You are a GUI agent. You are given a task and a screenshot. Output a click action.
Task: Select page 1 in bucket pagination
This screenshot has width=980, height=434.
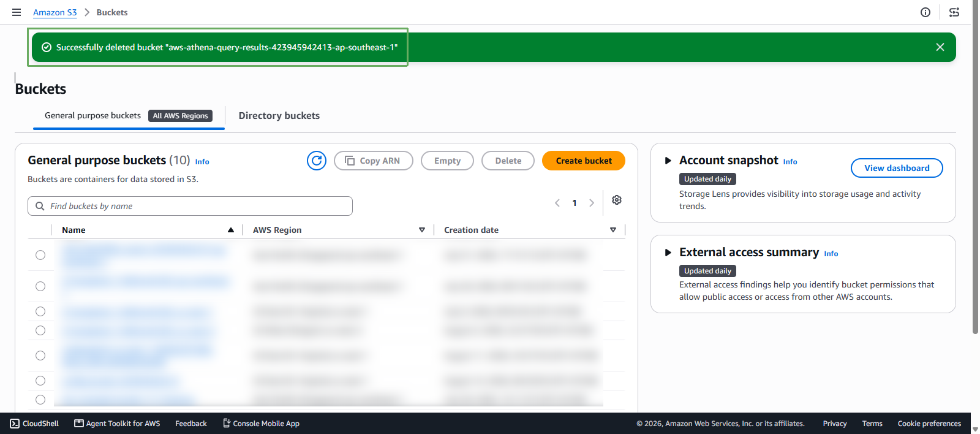575,203
